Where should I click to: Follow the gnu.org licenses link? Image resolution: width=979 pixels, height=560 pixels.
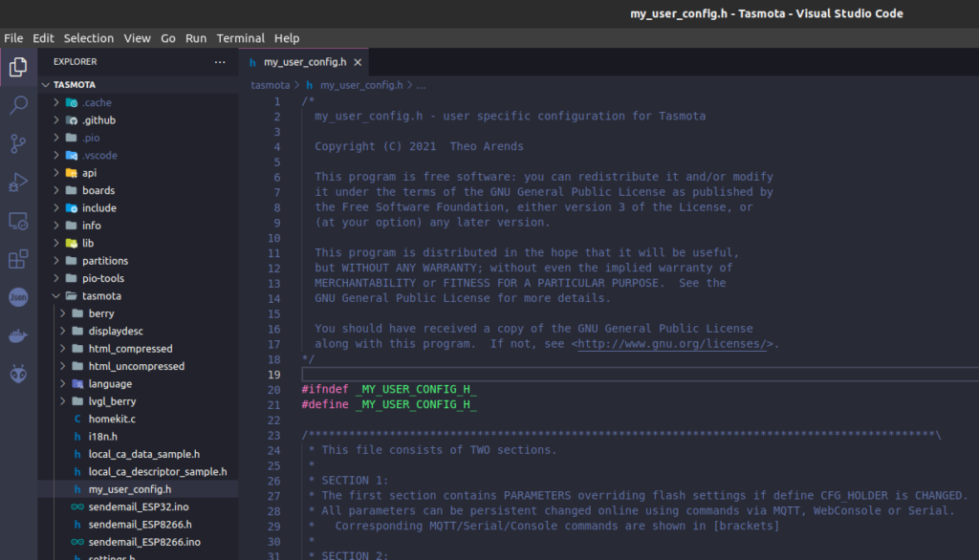[x=672, y=344]
